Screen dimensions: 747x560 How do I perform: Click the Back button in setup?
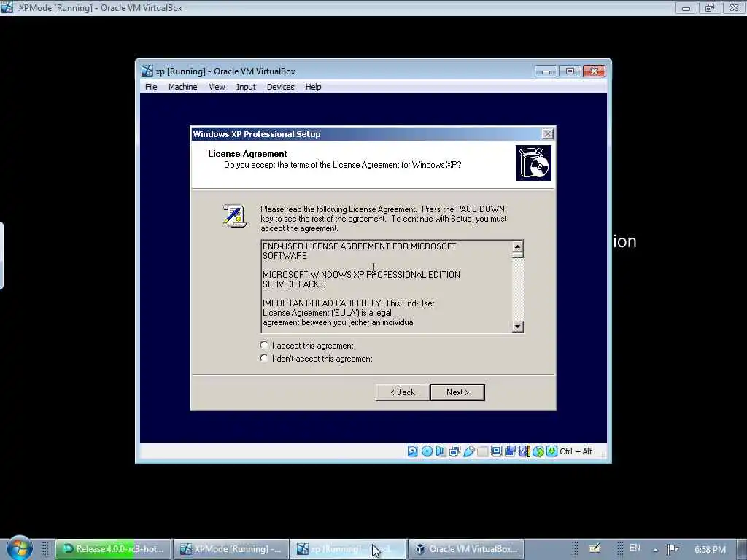point(402,392)
